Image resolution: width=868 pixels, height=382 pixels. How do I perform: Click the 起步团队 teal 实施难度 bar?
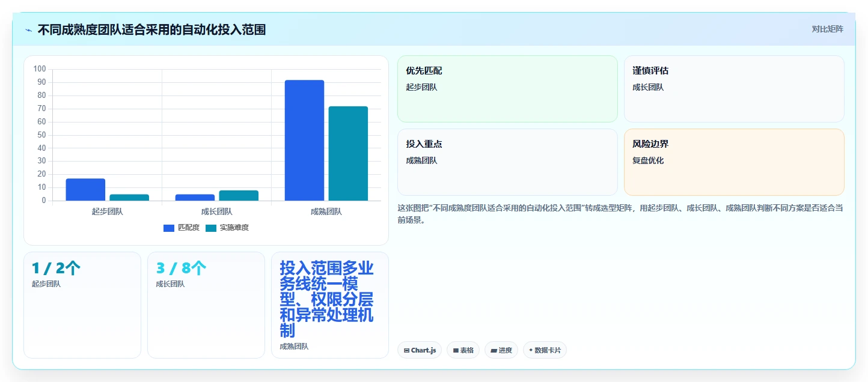click(x=129, y=198)
